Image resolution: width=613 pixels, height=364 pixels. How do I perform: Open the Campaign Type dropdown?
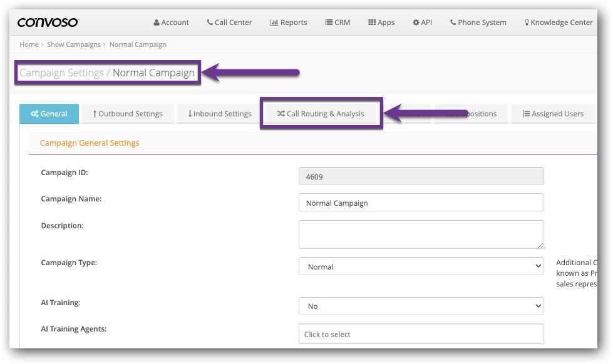click(421, 266)
